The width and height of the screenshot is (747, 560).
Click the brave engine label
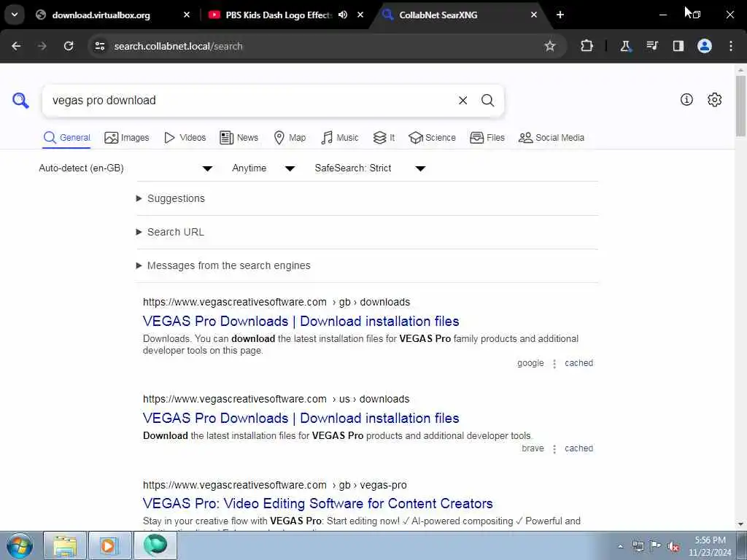[533, 448]
